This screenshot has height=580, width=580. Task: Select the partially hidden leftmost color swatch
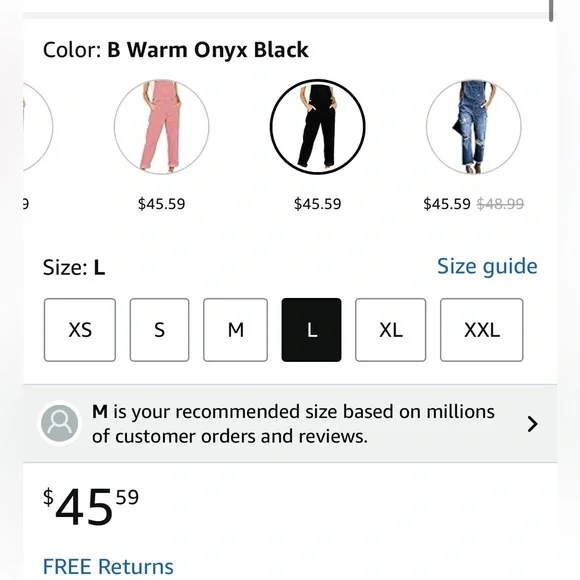38,127
